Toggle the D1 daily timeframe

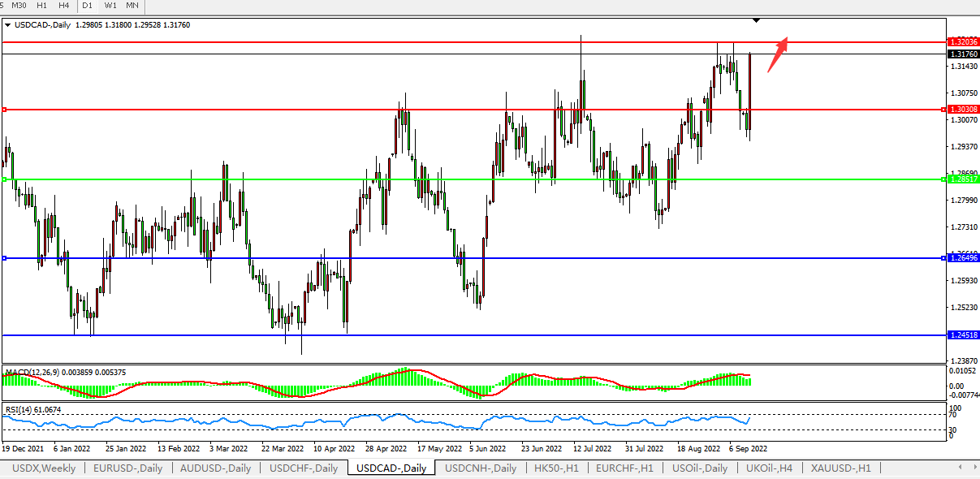click(89, 6)
